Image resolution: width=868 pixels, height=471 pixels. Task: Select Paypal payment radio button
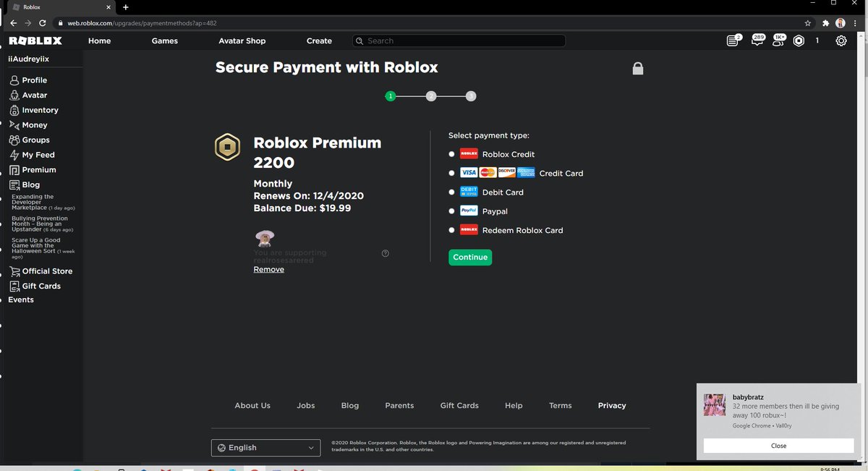click(451, 211)
